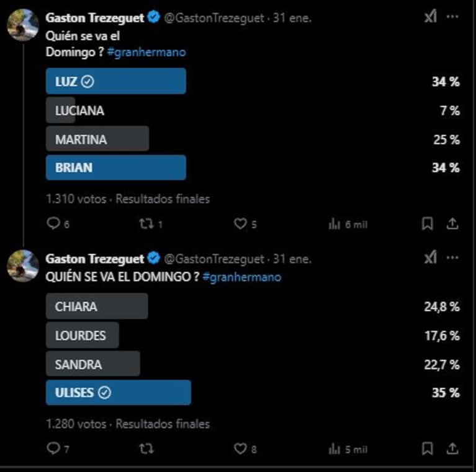
Task: Open the @GastonTrezeguet handle on second tweet
Action: [214, 259]
